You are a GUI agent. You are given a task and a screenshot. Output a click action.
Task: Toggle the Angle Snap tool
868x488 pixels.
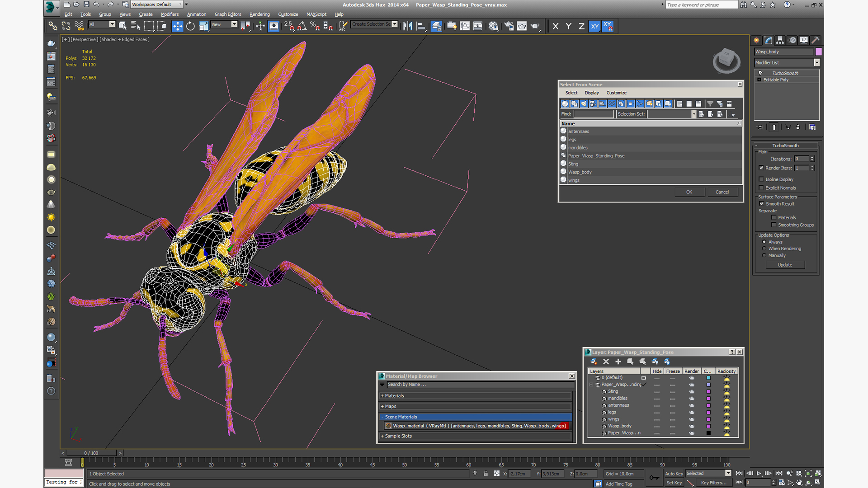(x=302, y=26)
